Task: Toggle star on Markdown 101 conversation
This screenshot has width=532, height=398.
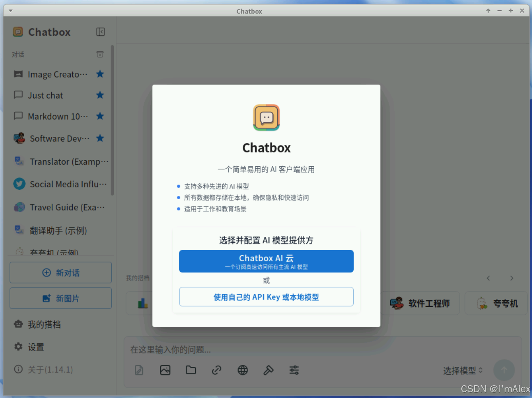Action: pyautogui.click(x=100, y=116)
